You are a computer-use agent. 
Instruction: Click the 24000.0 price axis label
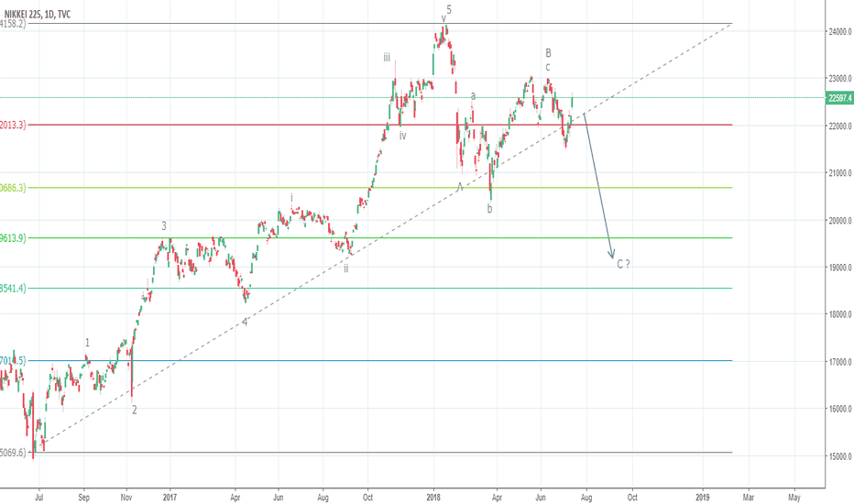click(x=840, y=31)
